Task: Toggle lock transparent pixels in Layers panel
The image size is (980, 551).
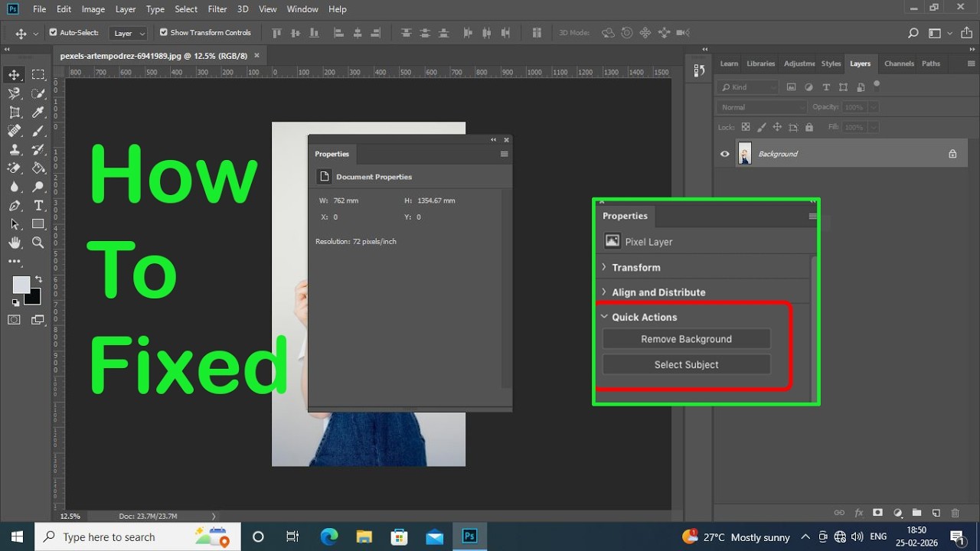Action: 746,127
